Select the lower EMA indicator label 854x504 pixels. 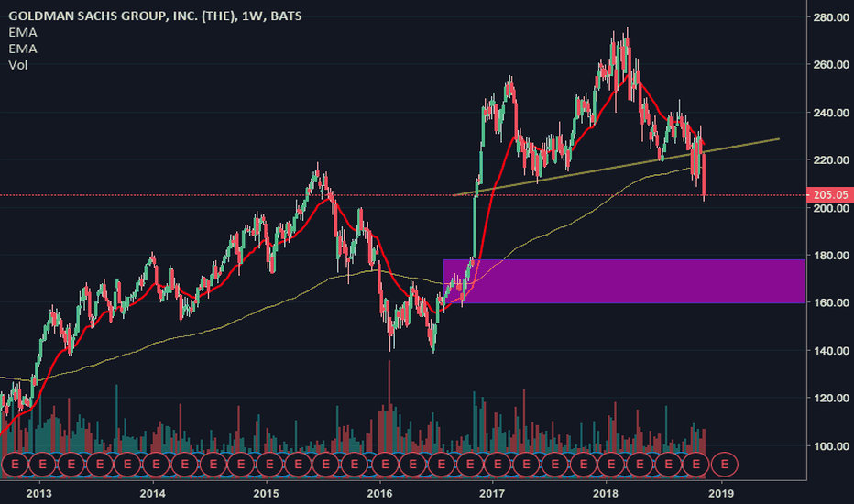[23, 49]
